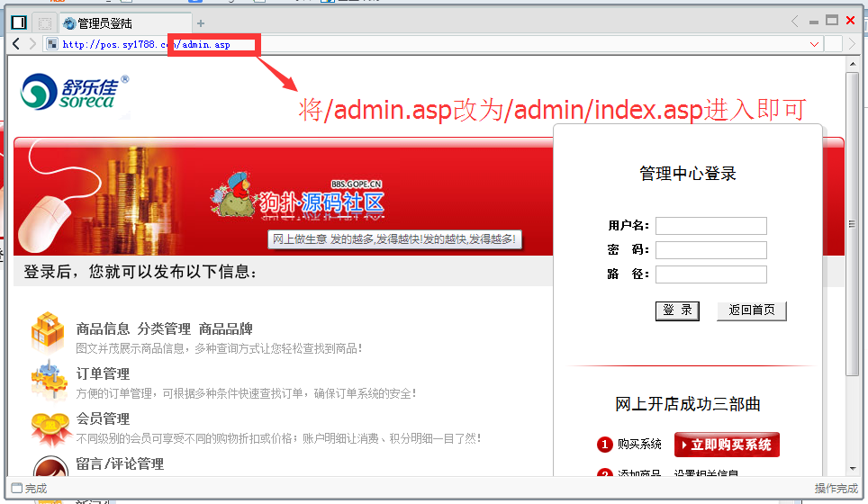This screenshot has height=504, width=868.
Task: Click the 网上做生意 slogan box
Action: (x=394, y=239)
